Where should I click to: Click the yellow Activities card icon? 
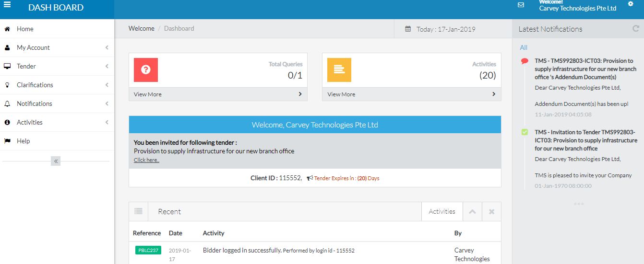pos(339,70)
